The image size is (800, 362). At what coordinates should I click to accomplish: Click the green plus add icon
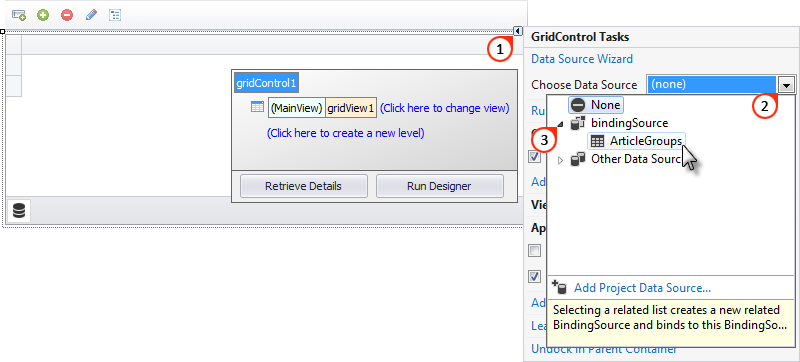coord(43,15)
